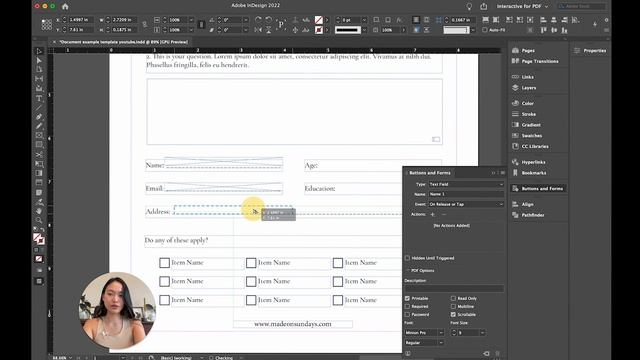Select the Scissors tool
This screenshot has width=640, height=360.
tap(39, 155)
